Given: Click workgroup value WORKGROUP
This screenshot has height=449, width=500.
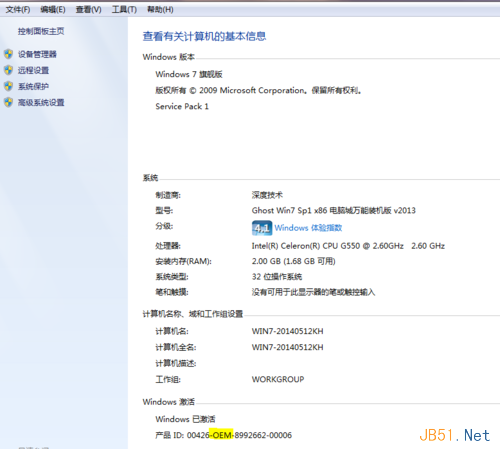Looking at the screenshot, I should (x=278, y=379).
